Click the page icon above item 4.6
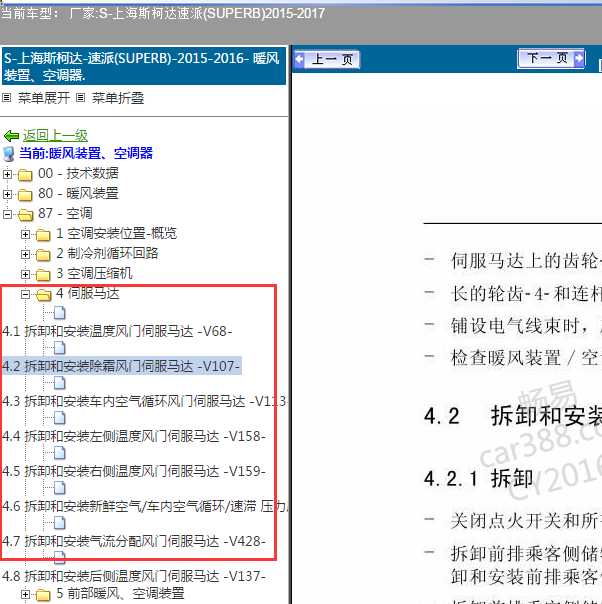 59,488
